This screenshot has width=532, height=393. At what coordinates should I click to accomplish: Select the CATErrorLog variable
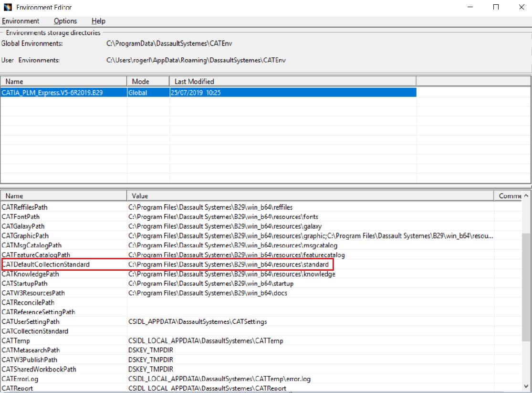(x=20, y=378)
